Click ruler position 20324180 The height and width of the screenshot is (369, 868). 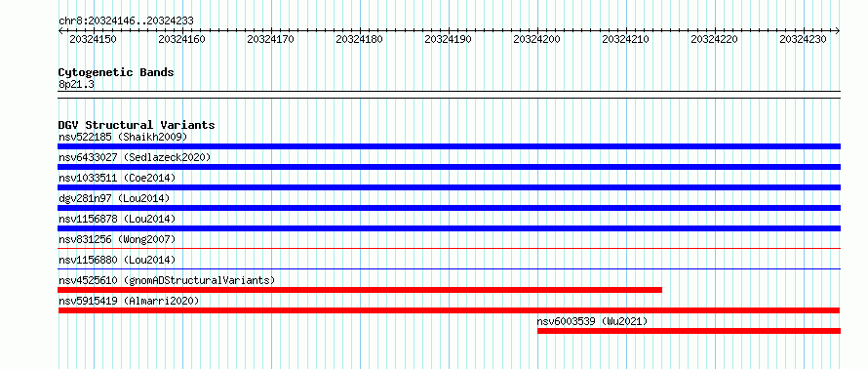[359, 39]
